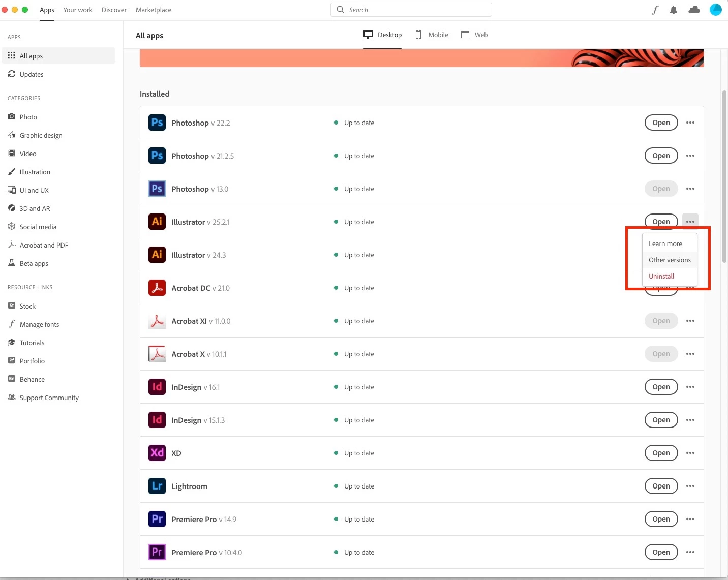Viewport: 728px width, 580px height.
Task: Open XD application
Action: 661,453
